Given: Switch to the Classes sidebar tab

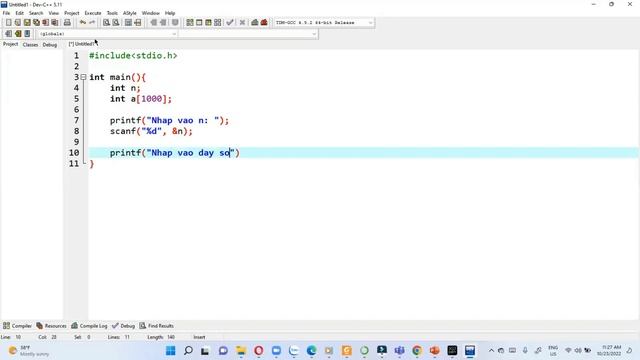Looking at the screenshot, I should 30,44.
